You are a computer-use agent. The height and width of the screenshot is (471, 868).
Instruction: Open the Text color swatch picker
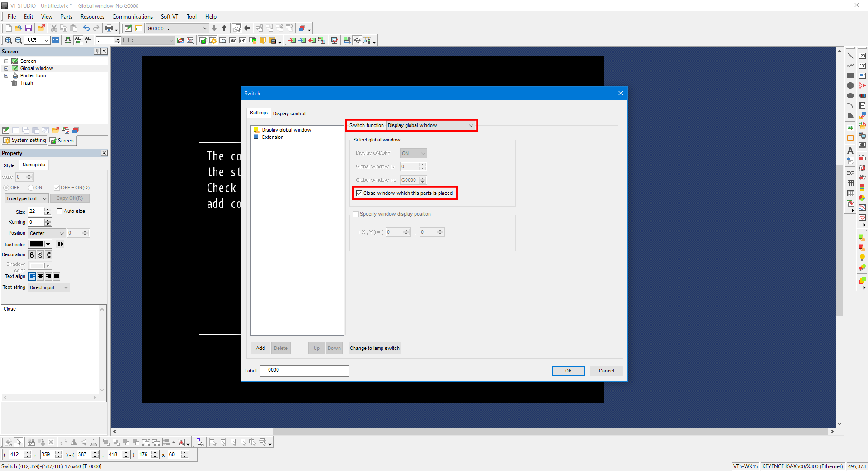pos(40,244)
